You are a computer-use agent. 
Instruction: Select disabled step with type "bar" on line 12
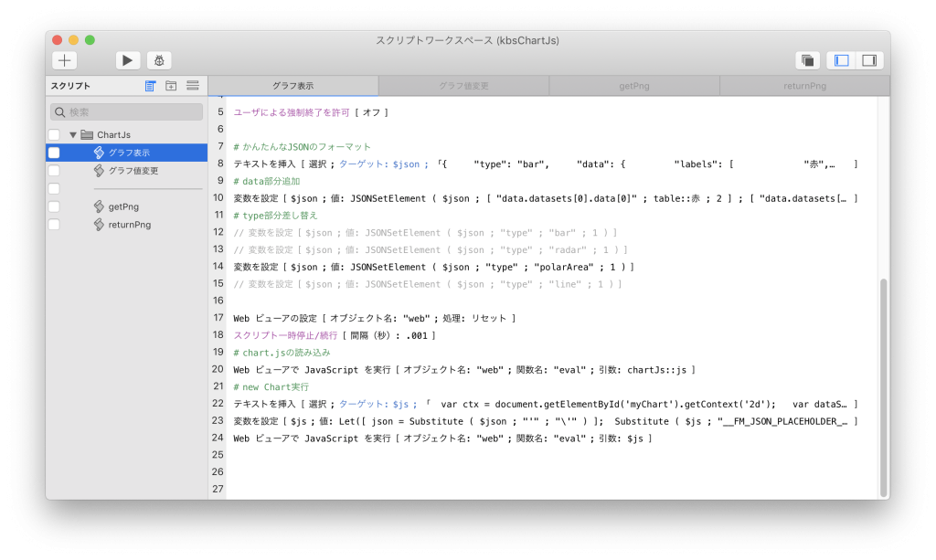tap(425, 233)
